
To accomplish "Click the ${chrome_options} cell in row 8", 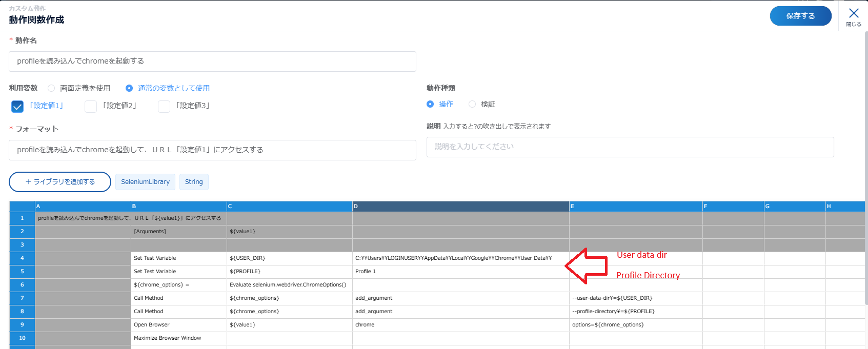I will tap(289, 312).
